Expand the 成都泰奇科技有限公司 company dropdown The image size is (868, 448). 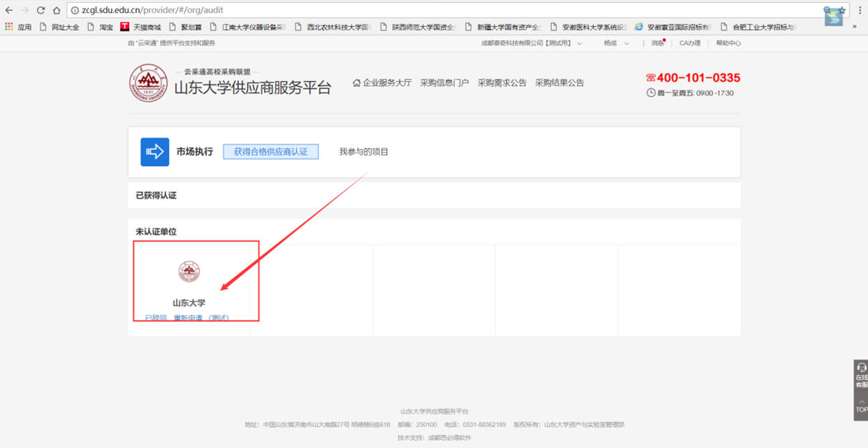[x=532, y=43]
